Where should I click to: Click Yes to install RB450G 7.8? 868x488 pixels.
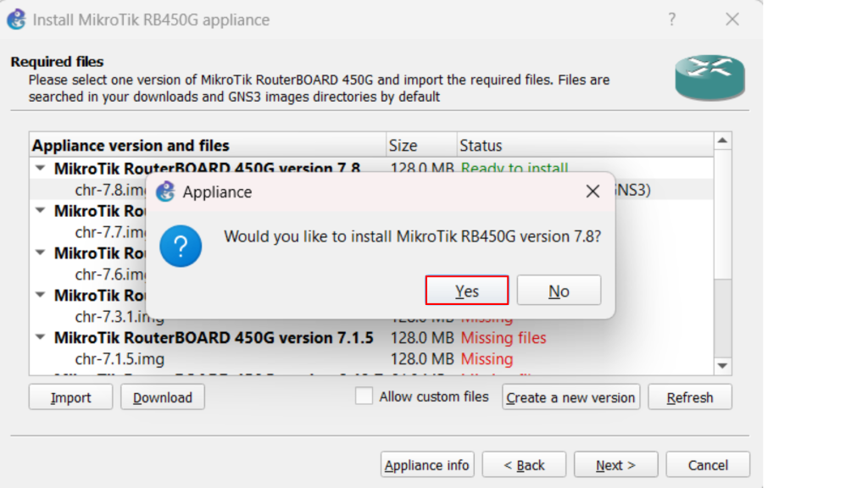(x=466, y=291)
